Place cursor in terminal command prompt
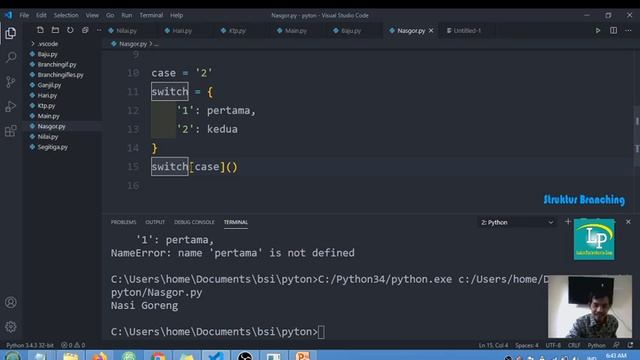 [x=321, y=332]
